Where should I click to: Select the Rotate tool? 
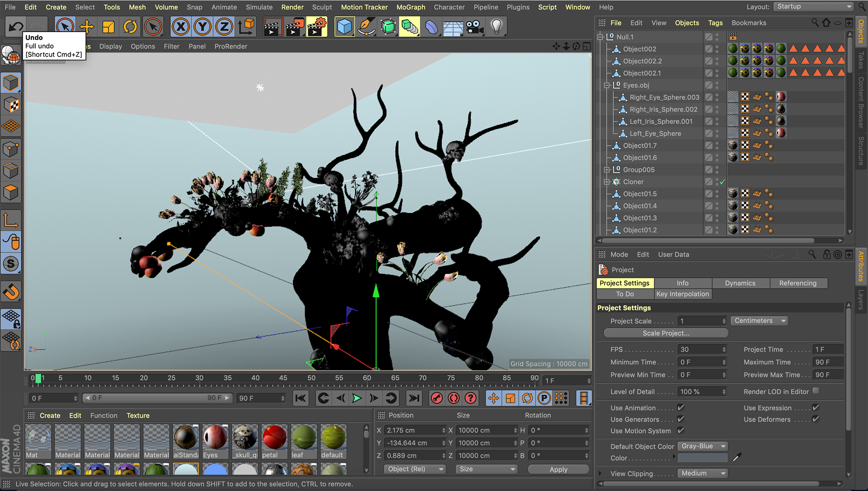130,27
